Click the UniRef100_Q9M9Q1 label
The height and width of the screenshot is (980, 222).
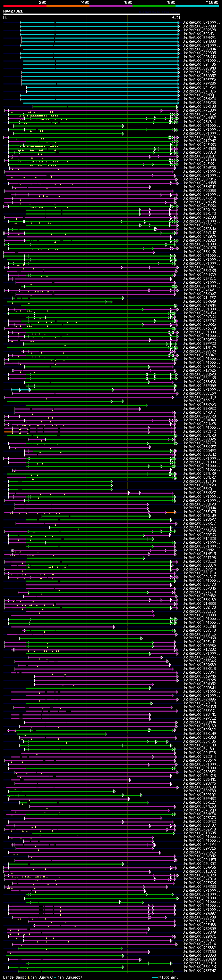[199, 95]
